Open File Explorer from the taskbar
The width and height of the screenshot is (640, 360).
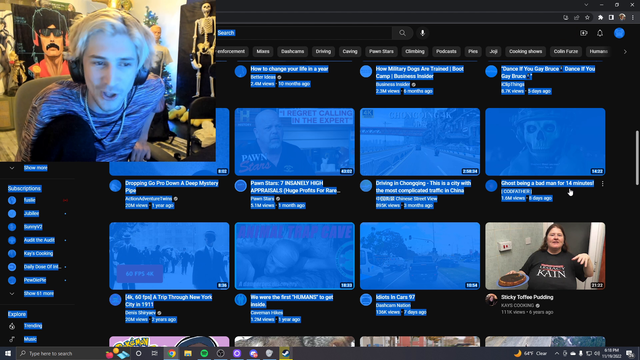pyautogui.click(x=188, y=353)
